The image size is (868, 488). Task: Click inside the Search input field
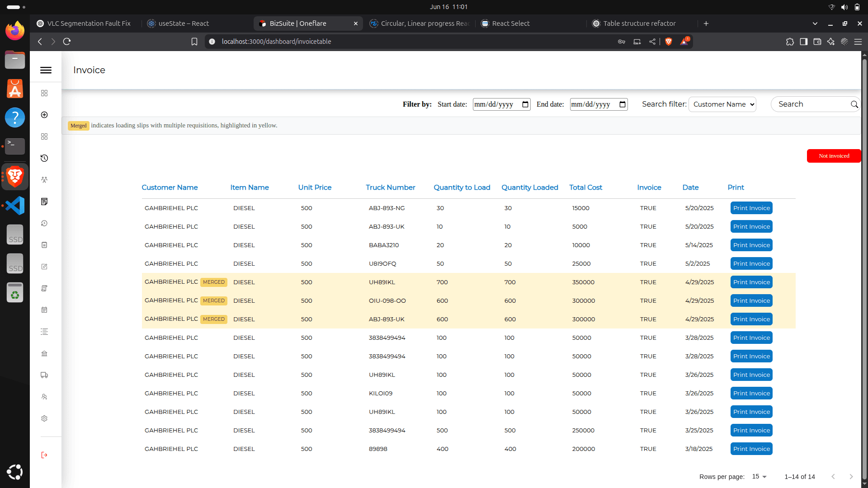811,104
